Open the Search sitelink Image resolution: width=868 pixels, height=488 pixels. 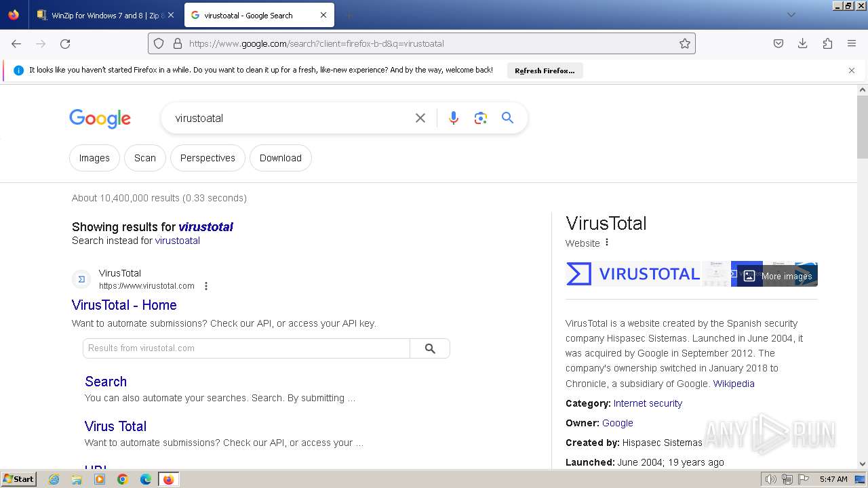pyautogui.click(x=106, y=382)
